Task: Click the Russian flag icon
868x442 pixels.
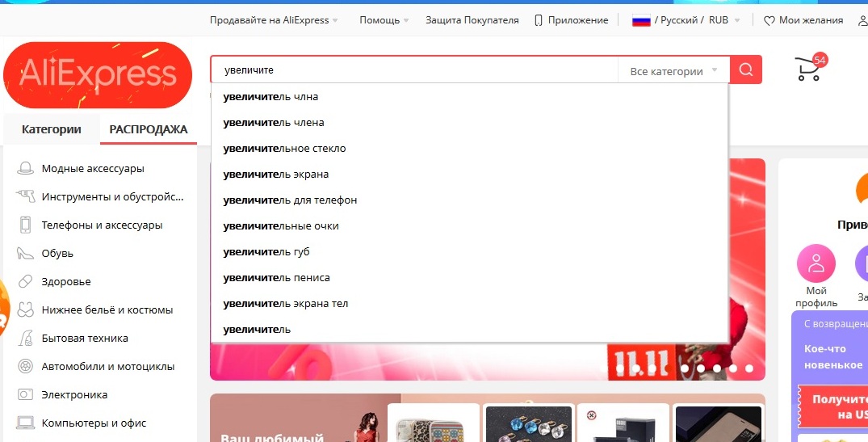Action: pyautogui.click(x=641, y=20)
